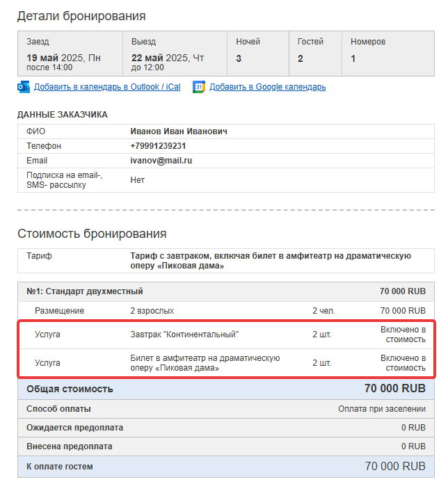Select the email address ivanov@mail.ru
448x491 pixels.
click(x=161, y=161)
